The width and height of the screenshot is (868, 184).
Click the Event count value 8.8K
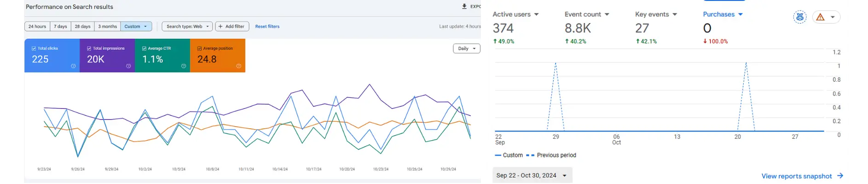pyautogui.click(x=578, y=28)
